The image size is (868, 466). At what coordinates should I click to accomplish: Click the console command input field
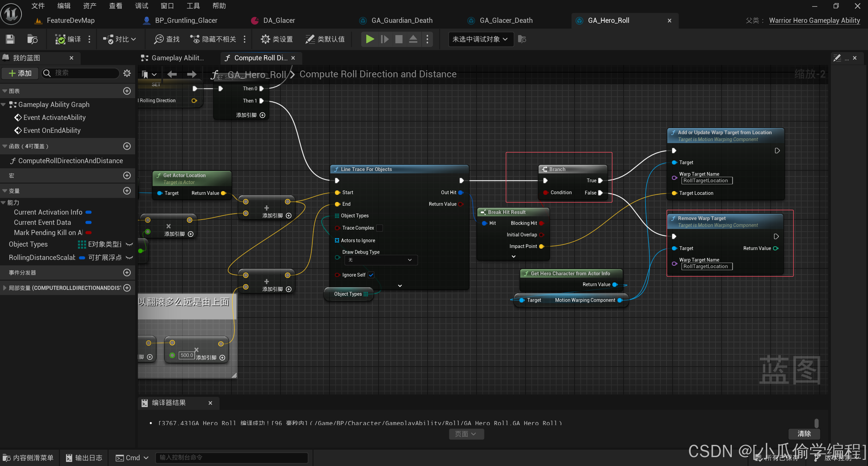[x=231, y=457]
